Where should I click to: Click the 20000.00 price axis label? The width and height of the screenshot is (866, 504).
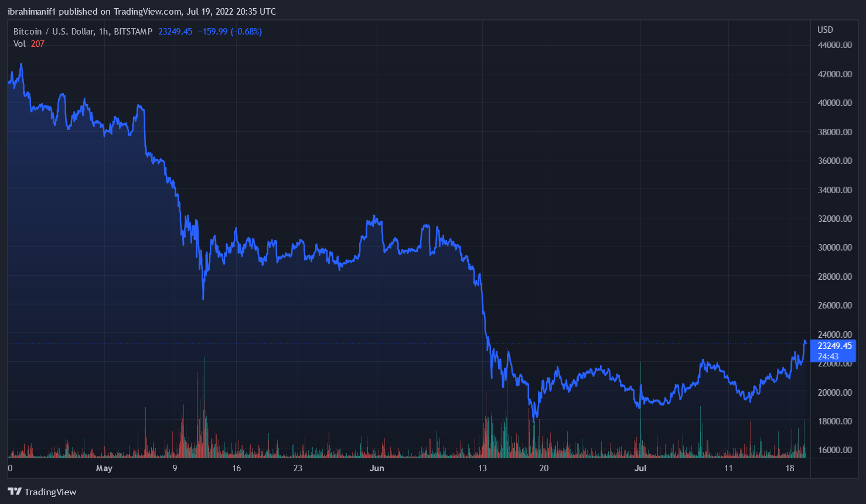coord(834,392)
